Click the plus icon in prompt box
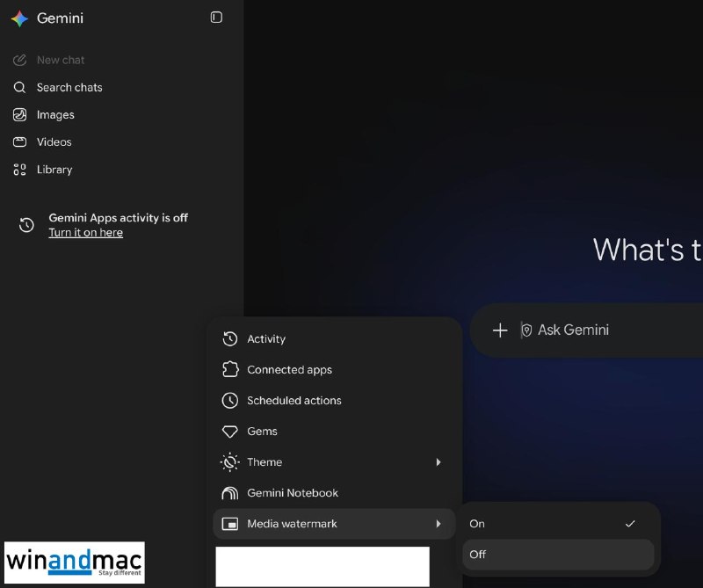The image size is (703, 588). point(500,330)
